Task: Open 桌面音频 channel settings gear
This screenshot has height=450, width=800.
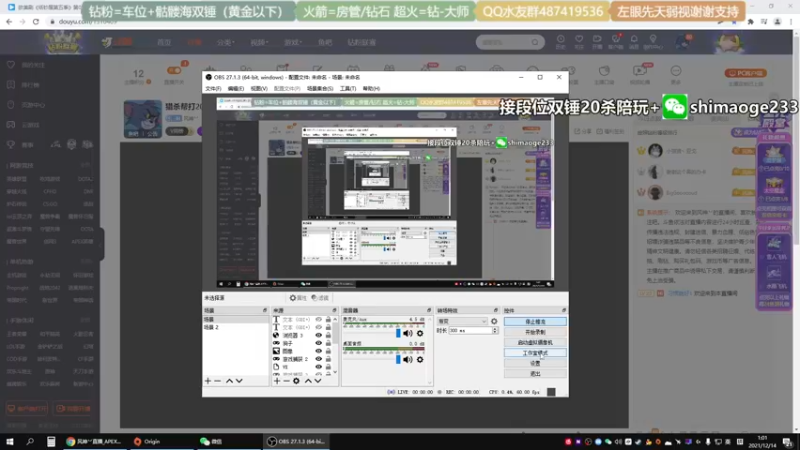Action: tap(420, 359)
